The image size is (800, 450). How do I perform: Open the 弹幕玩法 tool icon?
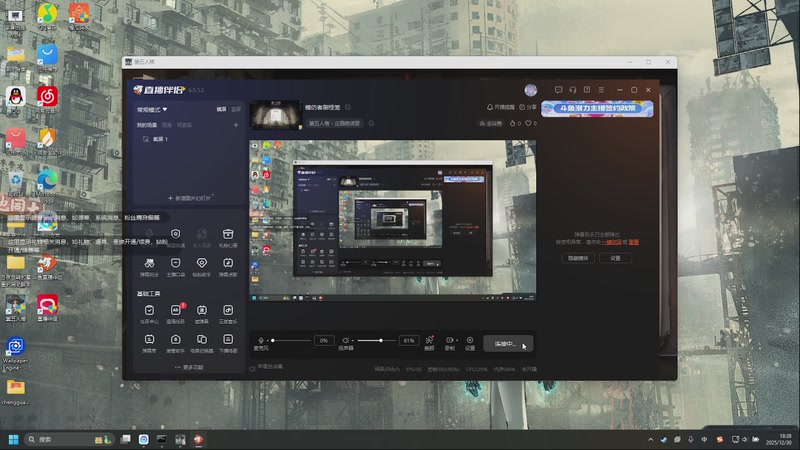pos(149,263)
